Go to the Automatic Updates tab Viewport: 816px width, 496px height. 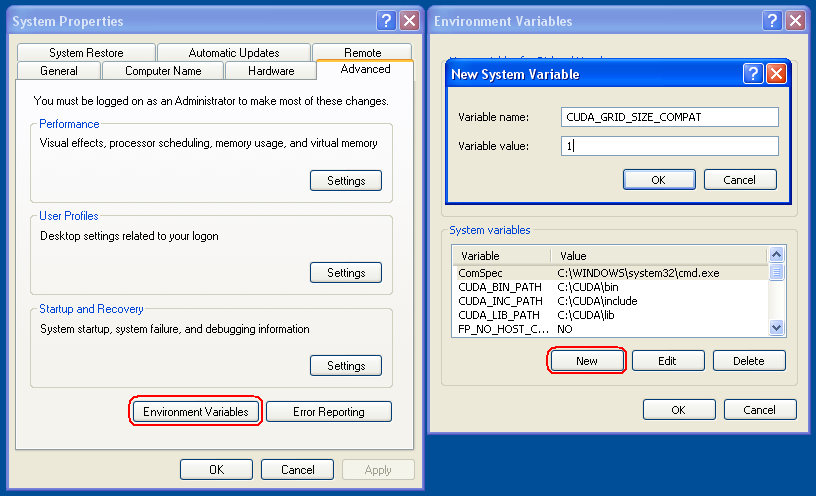234,52
